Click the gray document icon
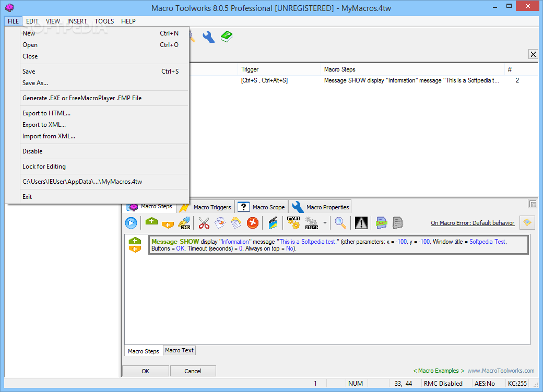The image size is (543, 392). (398, 223)
